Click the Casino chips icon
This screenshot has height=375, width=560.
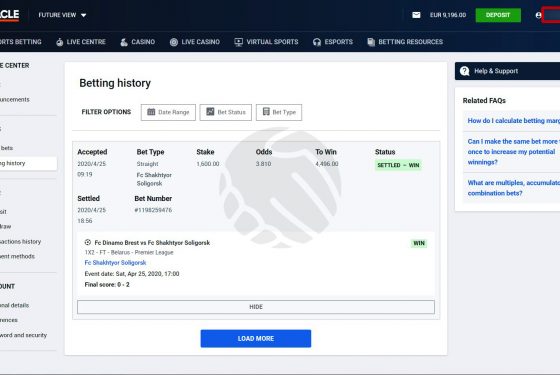pos(124,42)
